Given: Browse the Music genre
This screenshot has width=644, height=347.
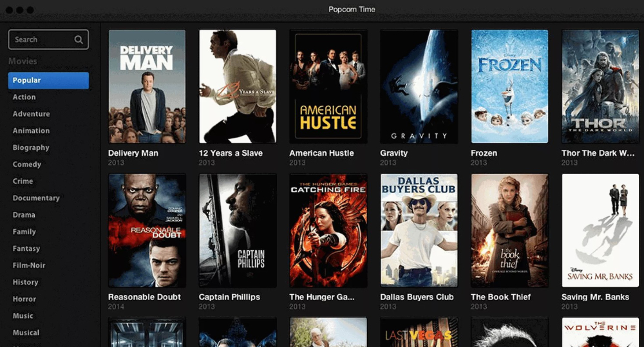Looking at the screenshot, I should 23,316.
